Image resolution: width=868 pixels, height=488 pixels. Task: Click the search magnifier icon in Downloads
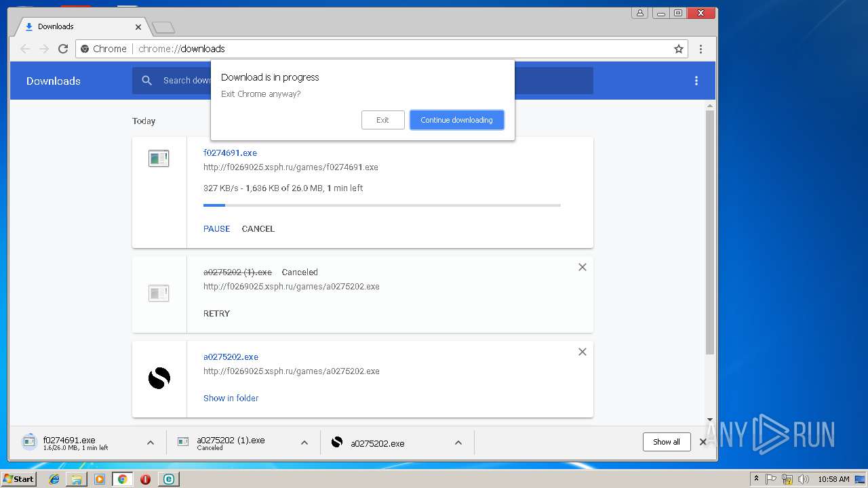[x=146, y=81]
